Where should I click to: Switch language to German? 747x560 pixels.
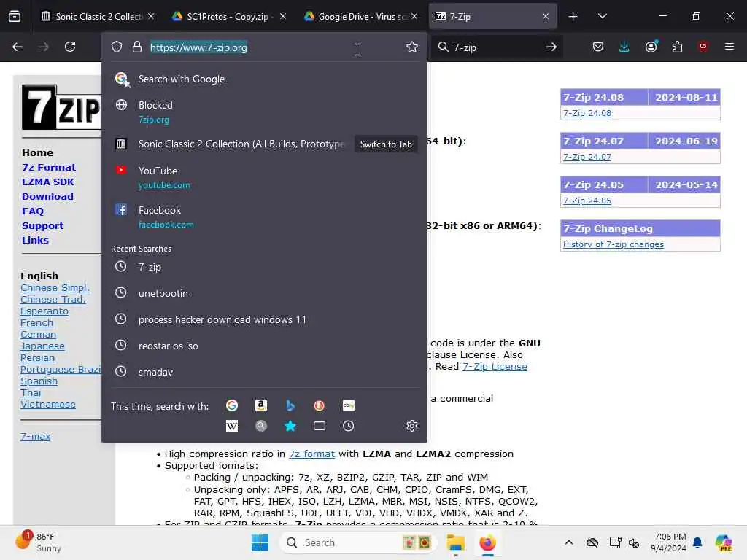pyautogui.click(x=38, y=334)
